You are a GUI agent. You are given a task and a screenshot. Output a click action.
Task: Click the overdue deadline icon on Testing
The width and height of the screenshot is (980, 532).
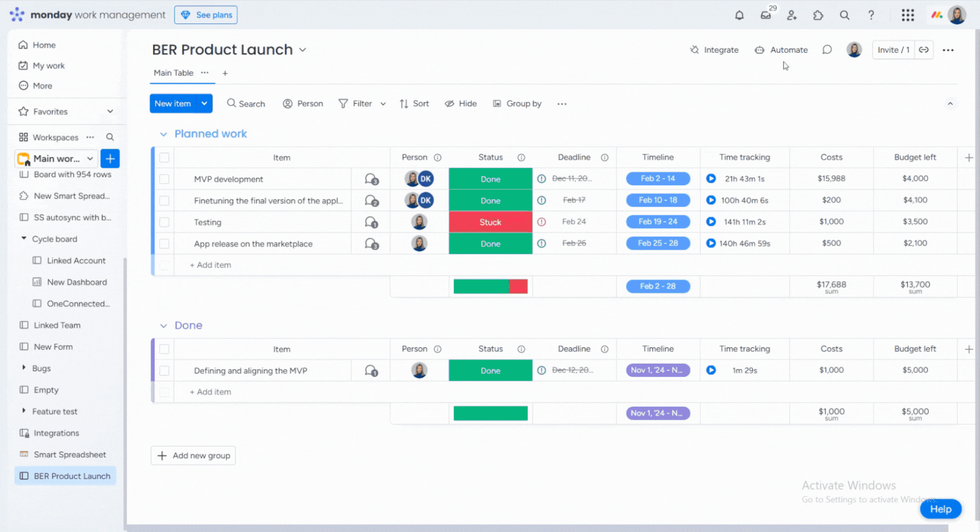541,221
